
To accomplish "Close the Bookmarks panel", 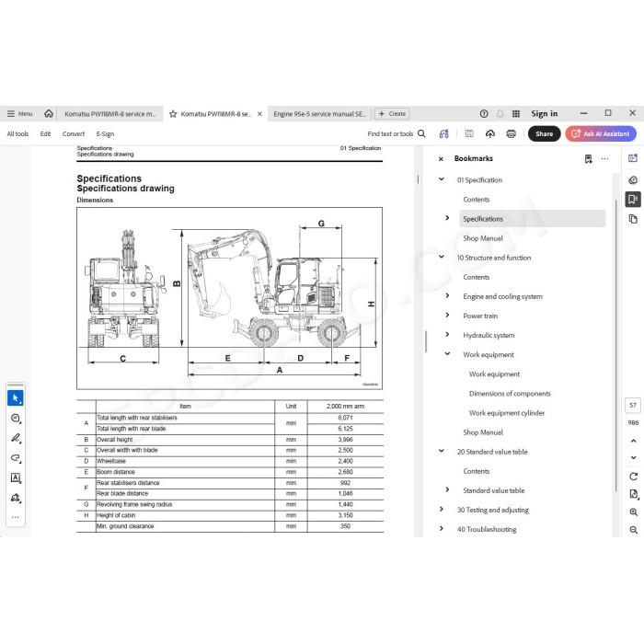I will pos(441,158).
